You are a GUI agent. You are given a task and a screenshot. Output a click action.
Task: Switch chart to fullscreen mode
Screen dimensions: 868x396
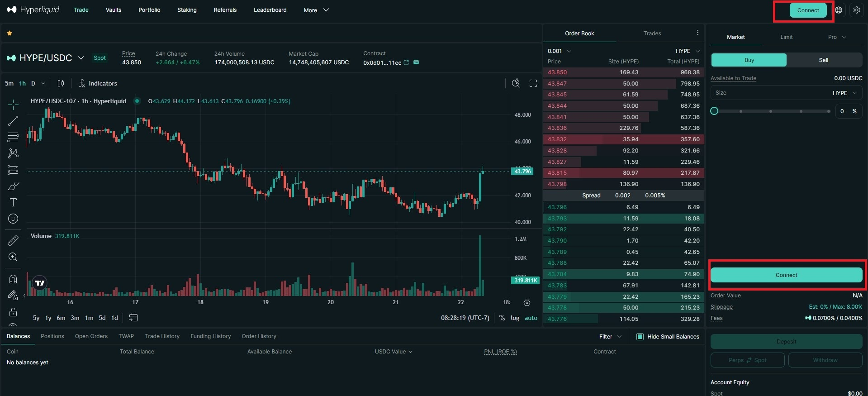533,83
